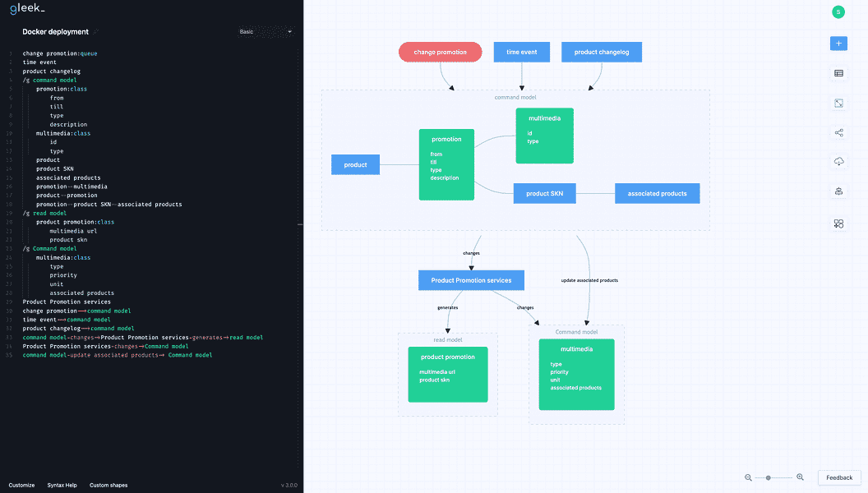Select the git branch version icon
This screenshot has height=493, width=868.
[x=838, y=191]
